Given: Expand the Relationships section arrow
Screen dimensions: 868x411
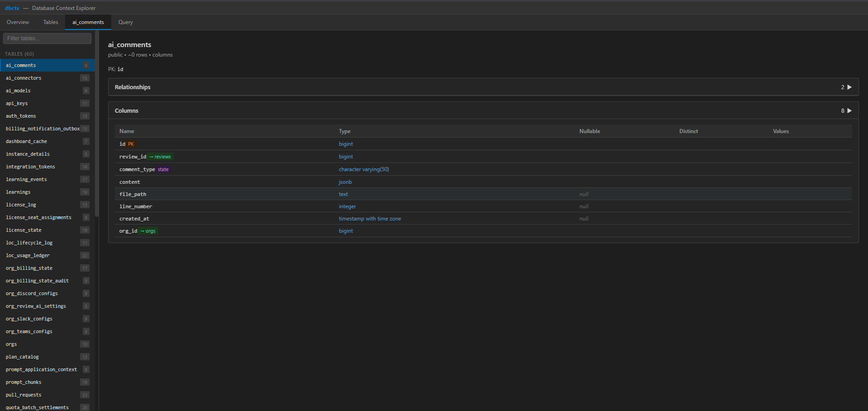Looking at the screenshot, I should (x=849, y=87).
